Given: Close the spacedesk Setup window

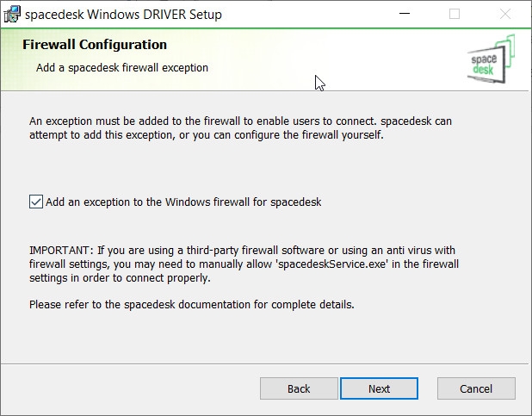Looking at the screenshot, I should pos(505,14).
